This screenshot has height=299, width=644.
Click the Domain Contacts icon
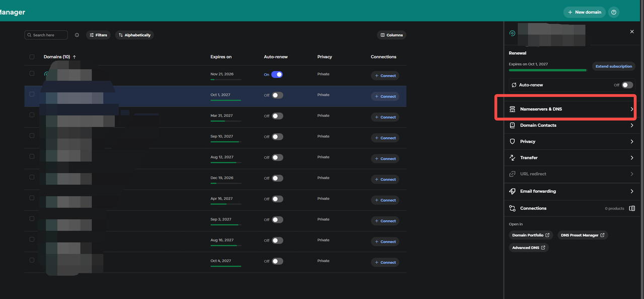point(512,126)
